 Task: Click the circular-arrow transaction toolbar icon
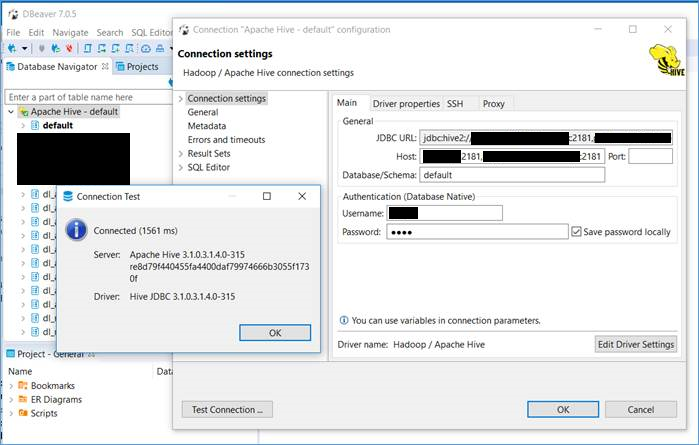click(x=146, y=48)
